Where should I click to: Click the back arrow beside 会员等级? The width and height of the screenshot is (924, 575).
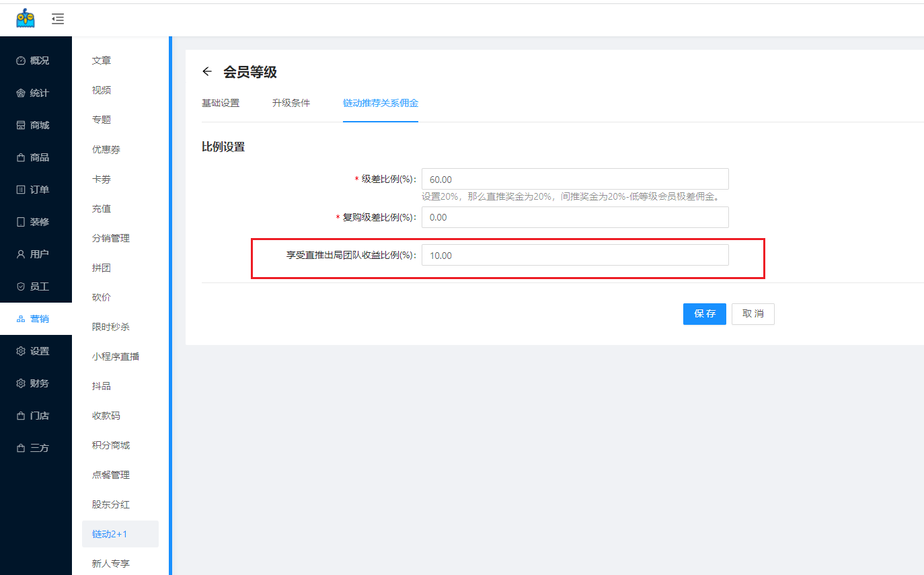click(207, 72)
